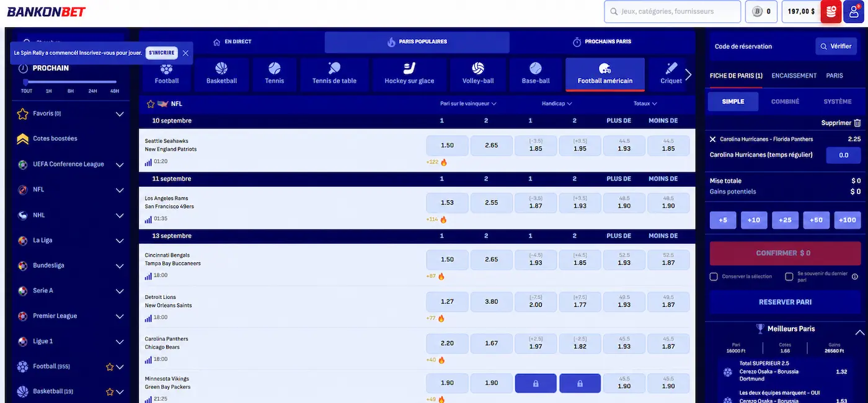Screen dimensions: 868x403
Task: Select the COMBINÉ bet type
Action: coord(785,102)
